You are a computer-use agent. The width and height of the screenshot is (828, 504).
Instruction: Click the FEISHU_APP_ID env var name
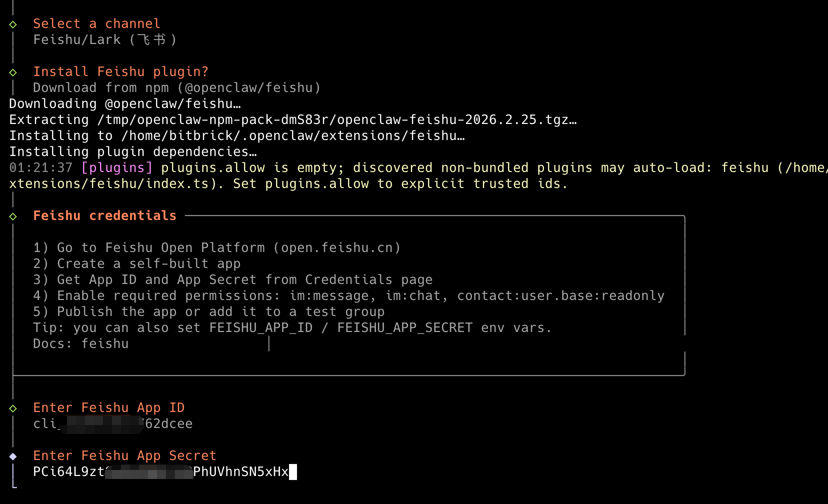(x=260, y=328)
